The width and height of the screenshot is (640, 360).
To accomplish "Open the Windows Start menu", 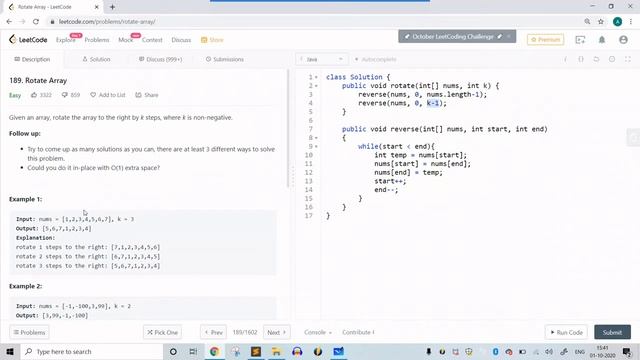I will [10, 351].
